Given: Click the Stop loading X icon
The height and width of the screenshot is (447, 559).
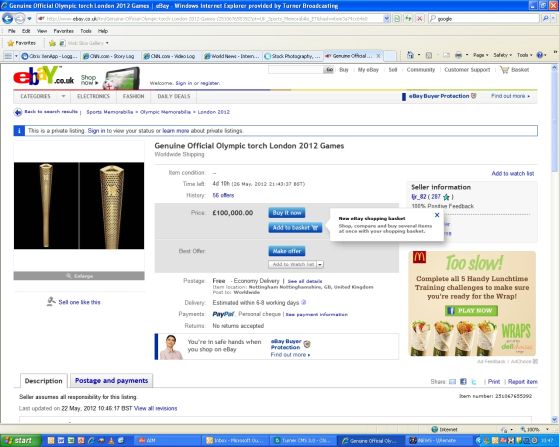Looking at the screenshot, I should (x=420, y=19).
